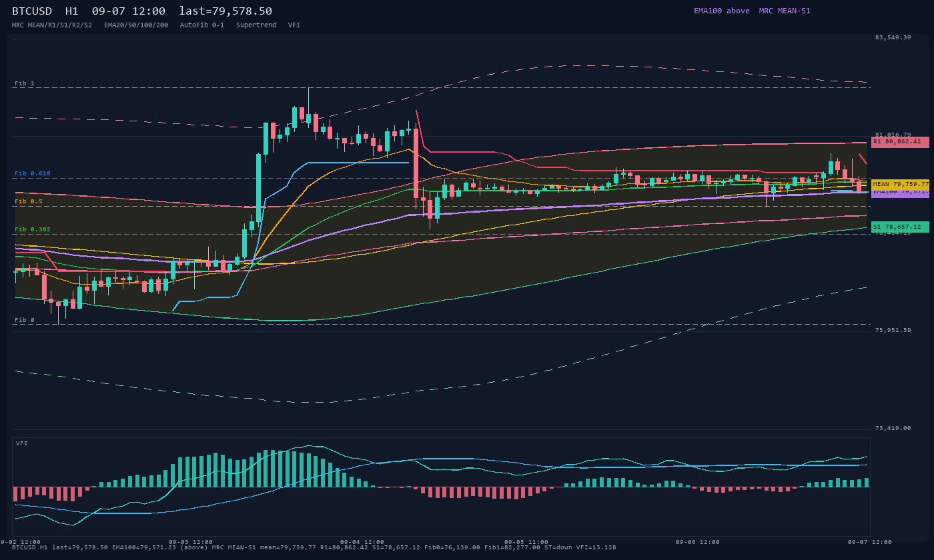Screen dimensions: 934x560
Task: Select the yellow MEAN 79,759.77 price tag
Action: [900, 184]
